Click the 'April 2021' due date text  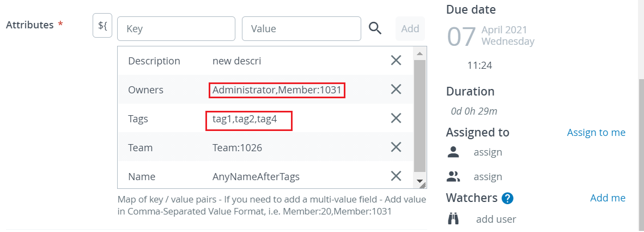pos(505,29)
